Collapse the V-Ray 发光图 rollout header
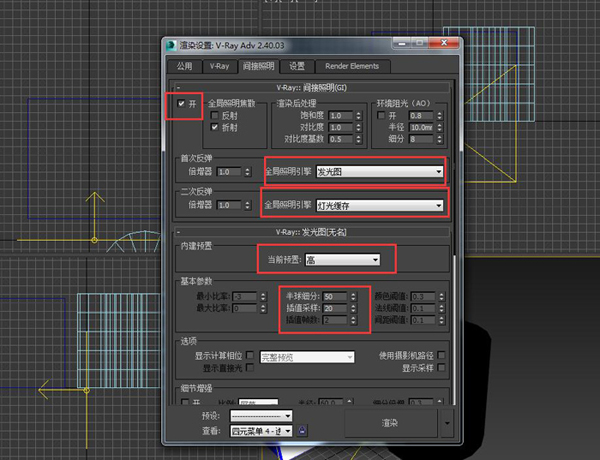The width and height of the screenshot is (600, 460). [x=310, y=229]
